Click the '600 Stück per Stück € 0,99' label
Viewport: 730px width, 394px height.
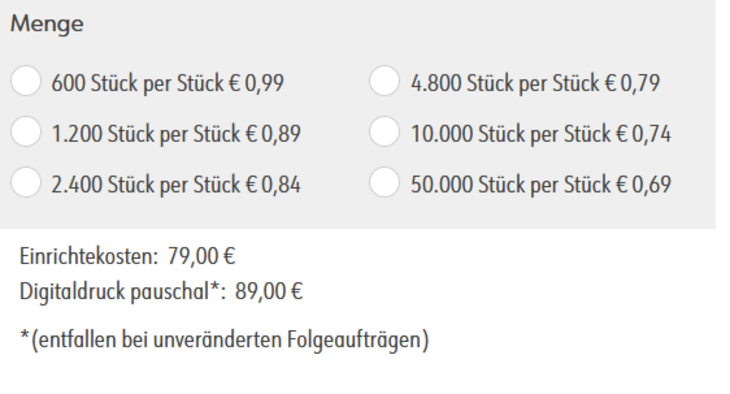168,84
